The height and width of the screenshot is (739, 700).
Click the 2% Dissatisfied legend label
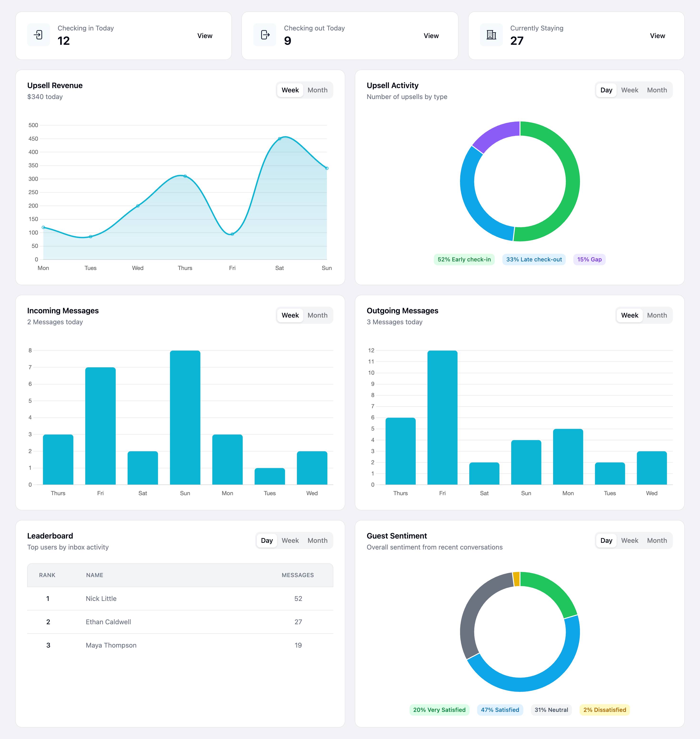(605, 710)
